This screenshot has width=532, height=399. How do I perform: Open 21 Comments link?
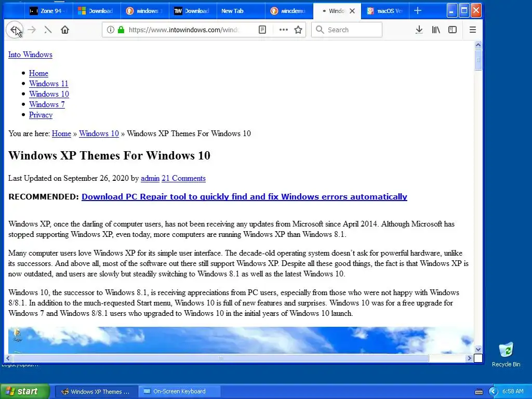tap(183, 179)
